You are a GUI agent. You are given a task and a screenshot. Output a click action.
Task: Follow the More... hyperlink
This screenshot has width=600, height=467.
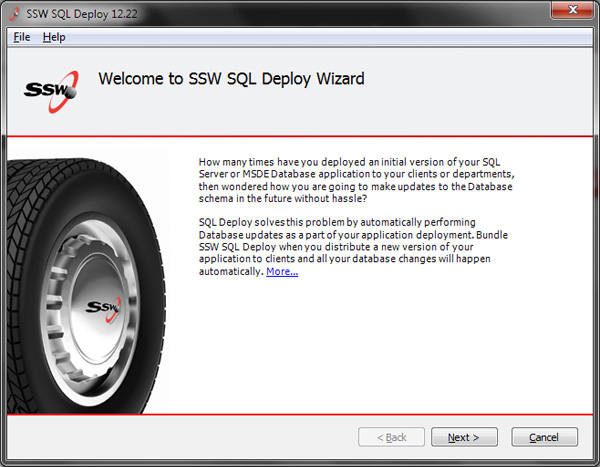tap(282, 271)
